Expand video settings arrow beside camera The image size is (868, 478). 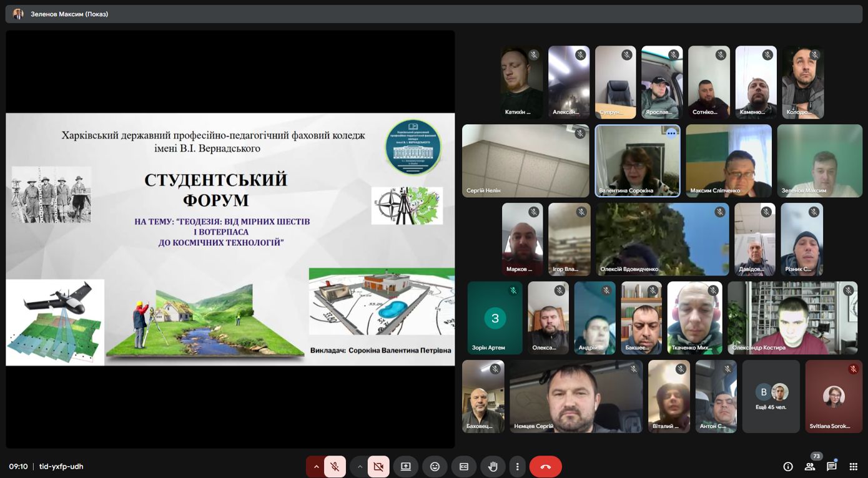click(x=359, y=467)
